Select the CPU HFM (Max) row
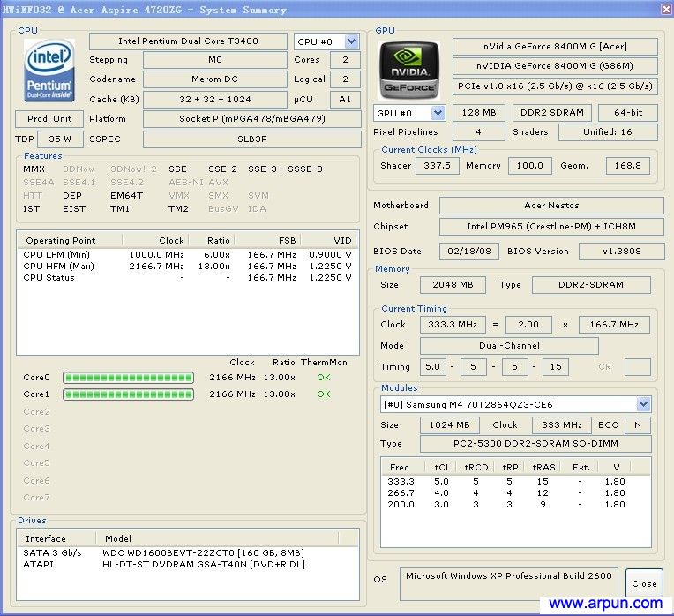 click(58, 267)
